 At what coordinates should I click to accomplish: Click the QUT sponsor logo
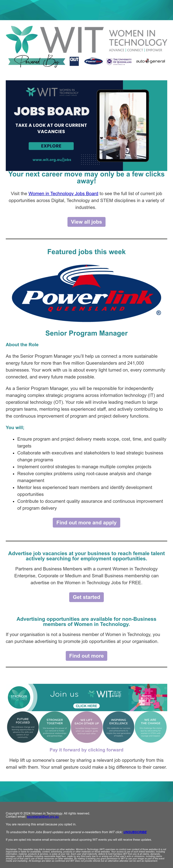click(74, 61)
